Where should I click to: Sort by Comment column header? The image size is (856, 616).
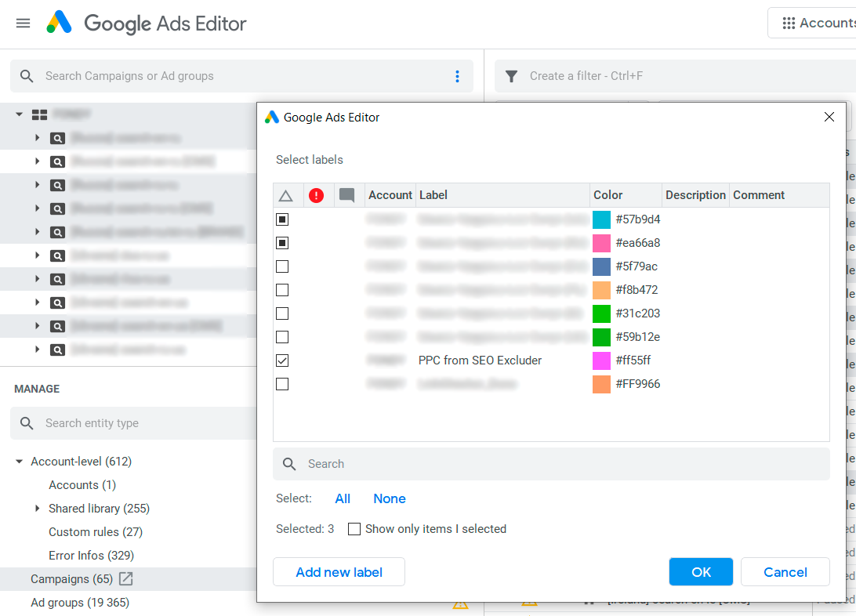tap(779, 195)
